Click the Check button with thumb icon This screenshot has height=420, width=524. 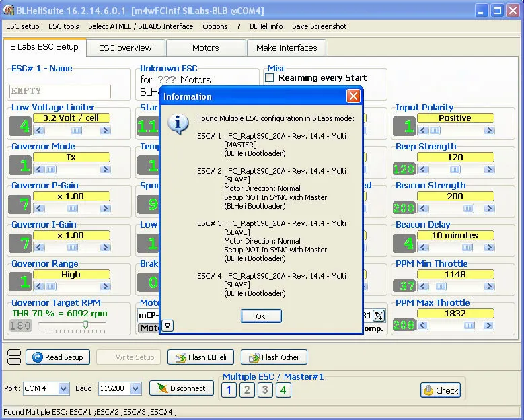[440, 390]
